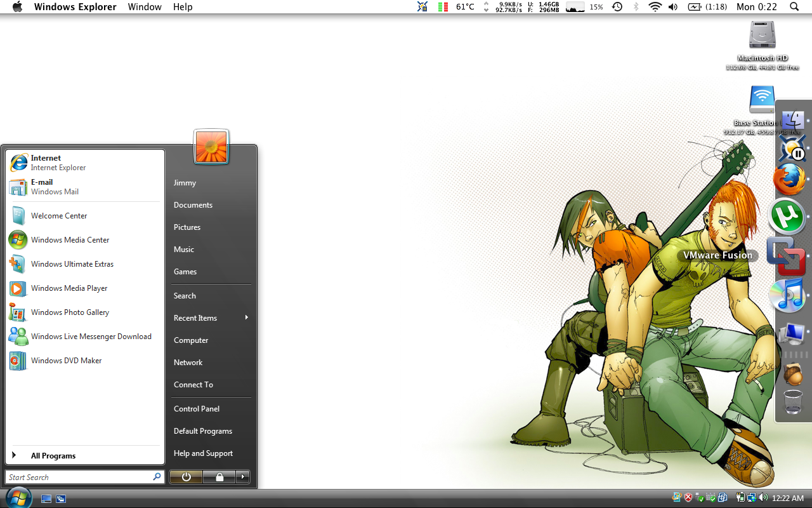Image resolution: width=812 pixels, height=508 pixels.
Task: Click the user account flower picture
Action: (x=211, y=146)
